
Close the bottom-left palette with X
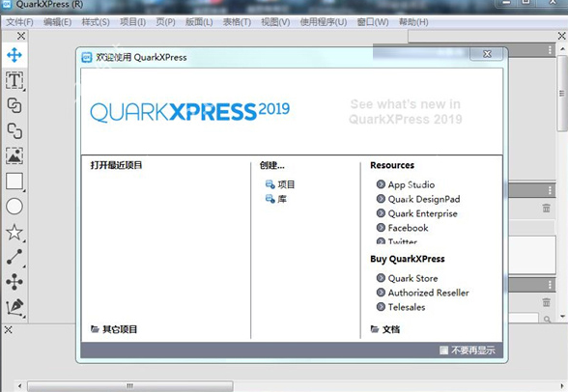tap(8, 329)
